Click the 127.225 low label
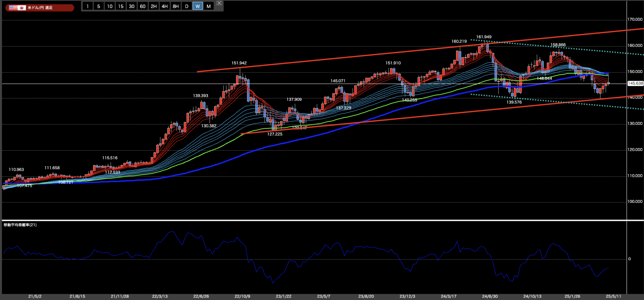Viewport: 644px width, 300px height. (275, 134)
